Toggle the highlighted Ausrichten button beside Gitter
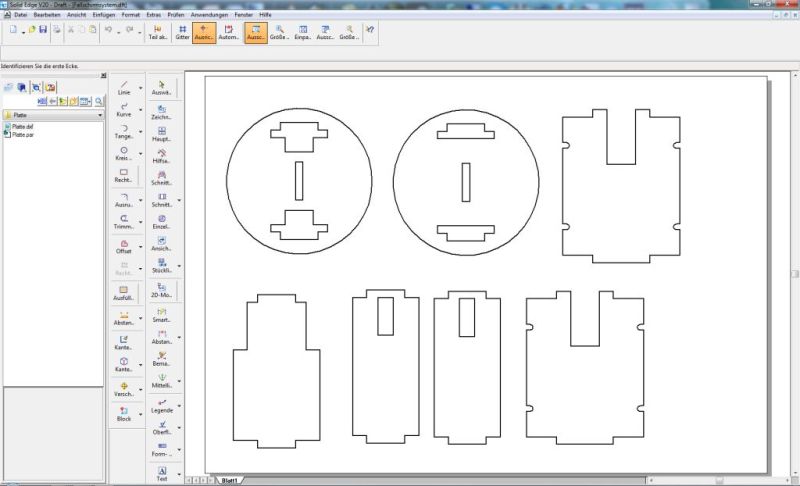This screenshot has height=486, width=800. 204,32
